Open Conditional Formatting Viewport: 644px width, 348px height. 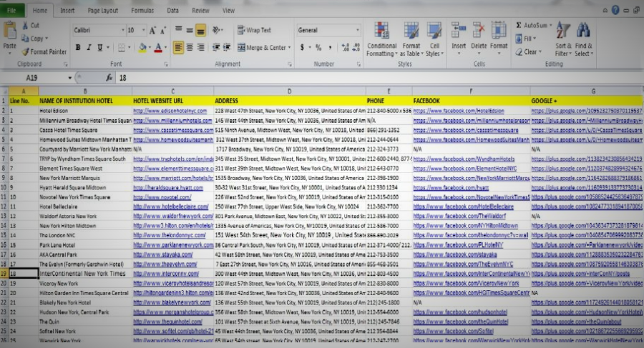(381, 39)
